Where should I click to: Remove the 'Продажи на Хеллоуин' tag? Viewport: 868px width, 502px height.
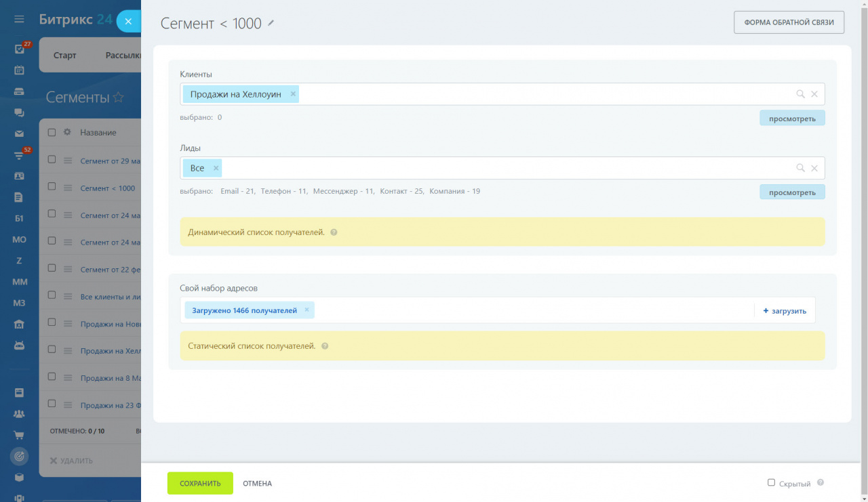[293, 94]
